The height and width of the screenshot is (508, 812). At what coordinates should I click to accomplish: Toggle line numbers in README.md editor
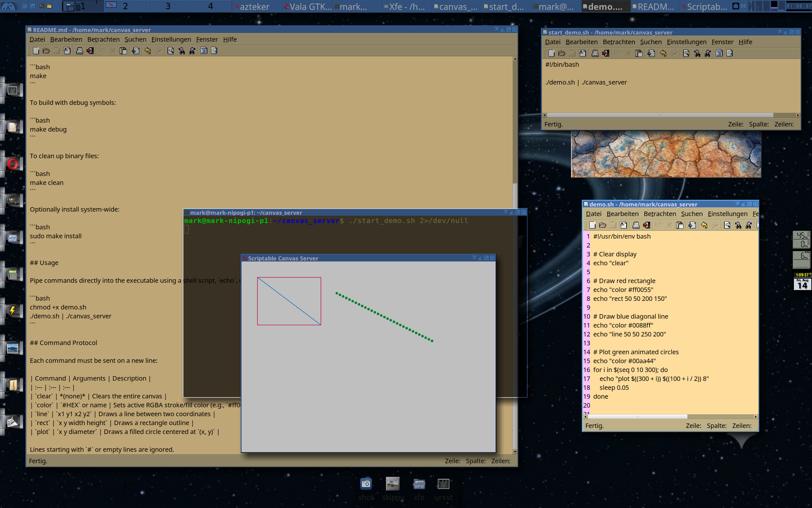[x=214, y=51]
